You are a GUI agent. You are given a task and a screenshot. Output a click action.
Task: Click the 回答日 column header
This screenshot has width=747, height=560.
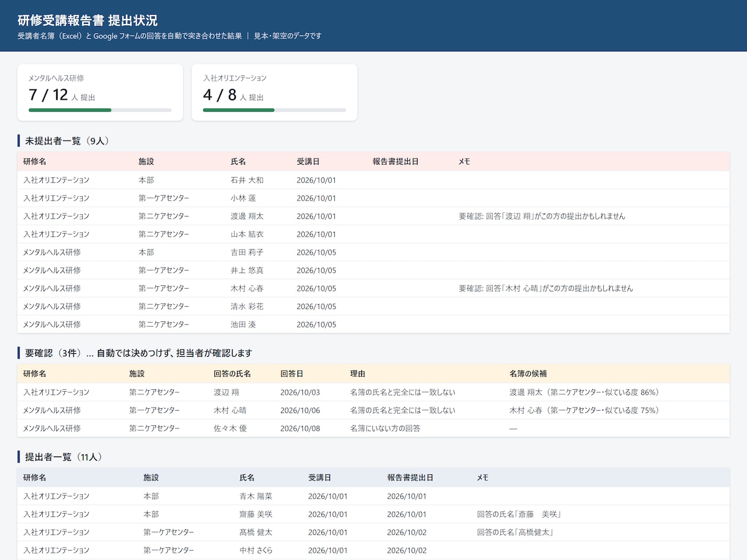coord(291,373)
